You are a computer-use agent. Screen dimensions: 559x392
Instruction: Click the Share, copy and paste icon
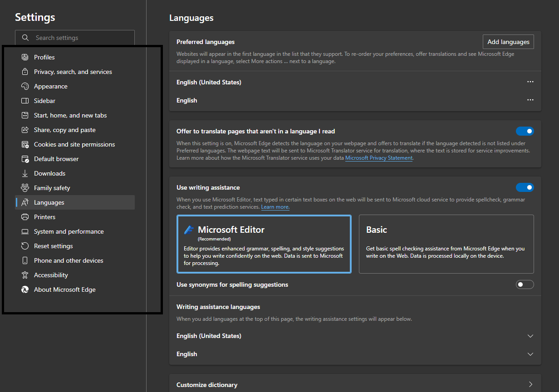(25, 130)
